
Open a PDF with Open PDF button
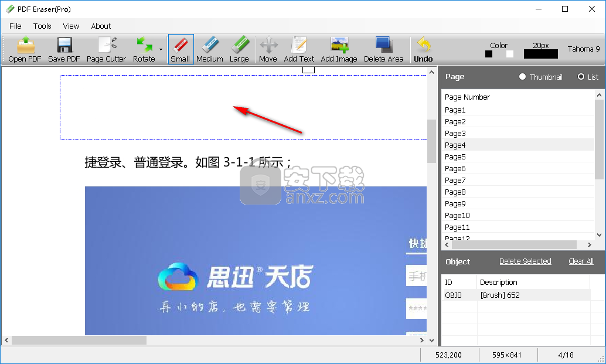point(25,49)
